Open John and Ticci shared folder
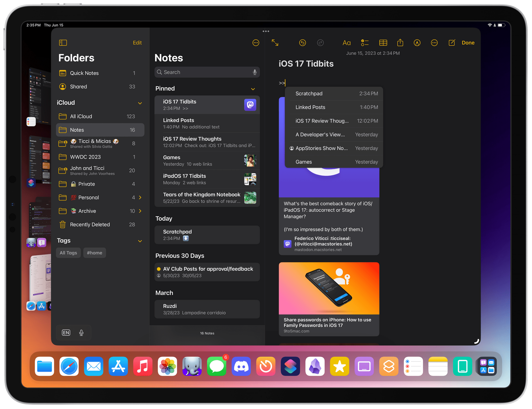532x409 pixels. [100, 171]
